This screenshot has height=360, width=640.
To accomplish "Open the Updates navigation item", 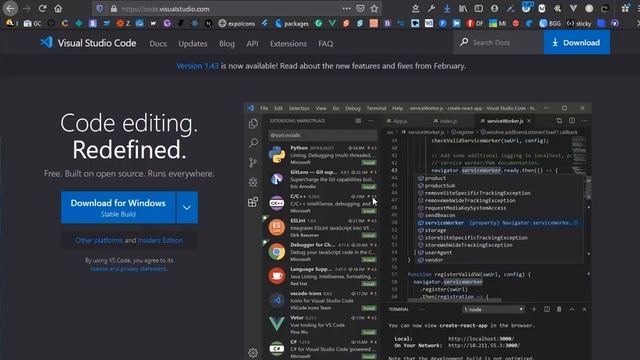I will (x=193, y=44).
